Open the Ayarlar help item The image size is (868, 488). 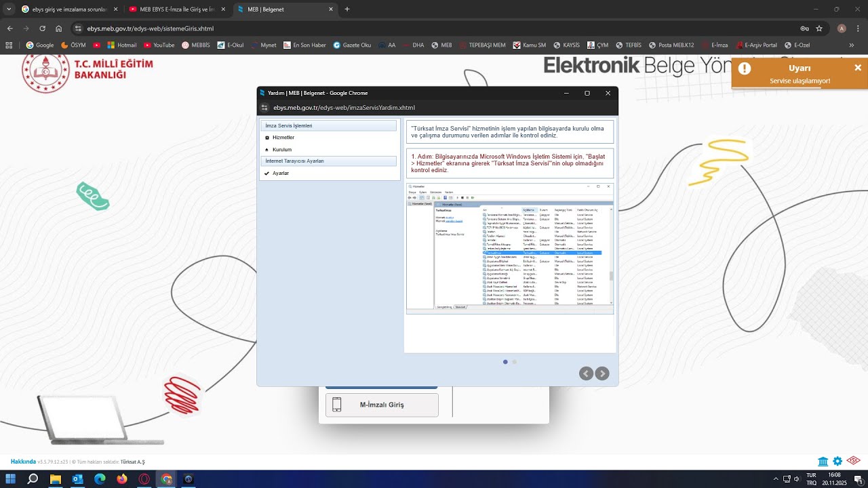(280, 174)
